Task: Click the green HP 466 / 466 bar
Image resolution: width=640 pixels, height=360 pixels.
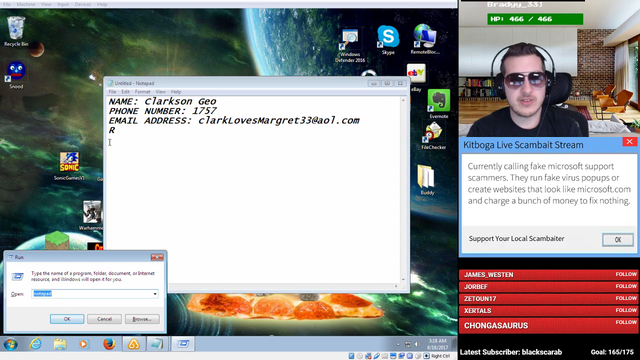Action: tap(535, 19)
